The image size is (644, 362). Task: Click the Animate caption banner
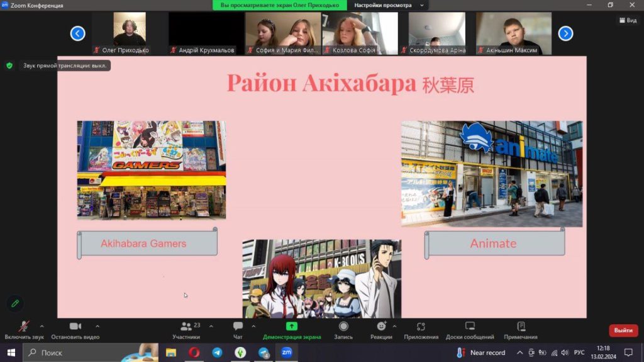point(494,243)
